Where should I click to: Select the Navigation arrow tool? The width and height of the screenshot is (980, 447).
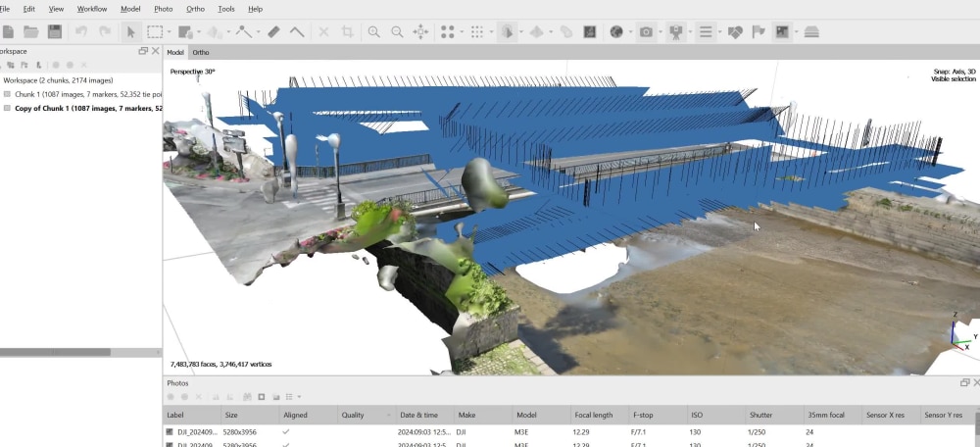pos(130,32)
